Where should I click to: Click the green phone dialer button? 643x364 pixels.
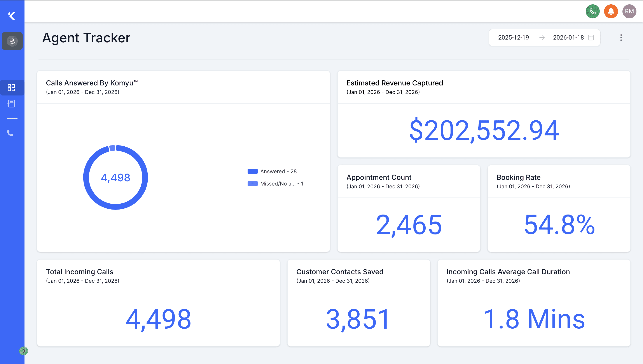click(x=592, y=12)
